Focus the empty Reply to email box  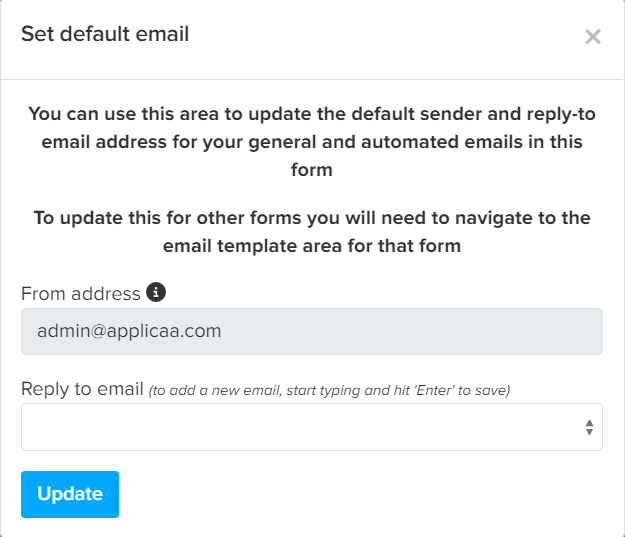point(312,427)
